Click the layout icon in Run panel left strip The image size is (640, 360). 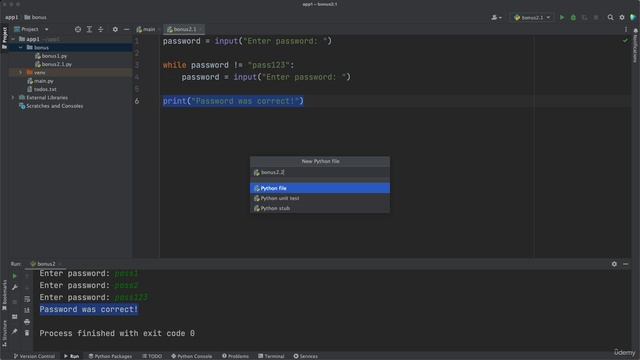15,317
